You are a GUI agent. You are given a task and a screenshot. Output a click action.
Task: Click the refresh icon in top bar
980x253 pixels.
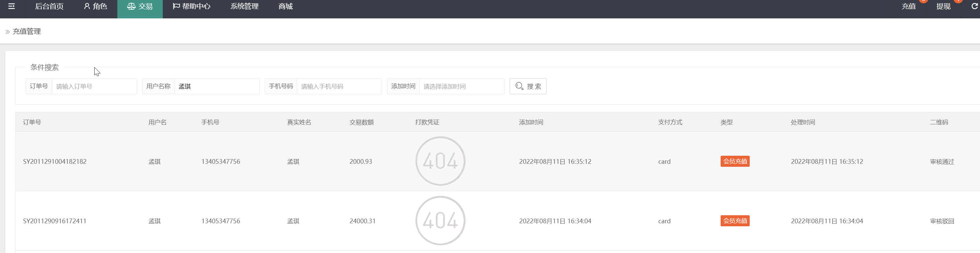[974, 6]
